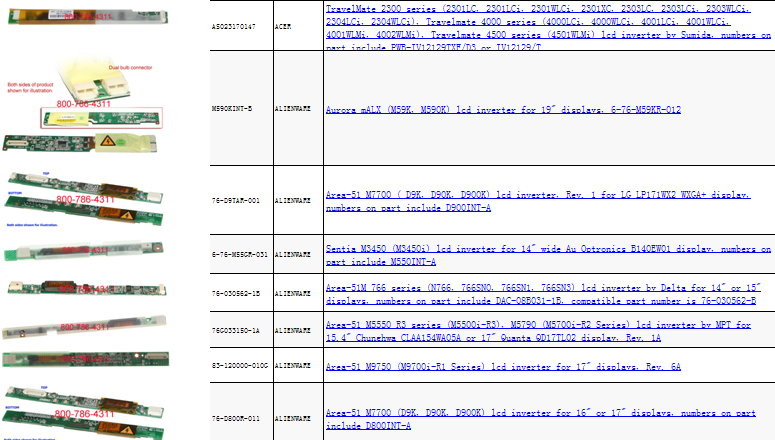
Task: Open the Area-51 M9750 lcd inverter link
Action: point(503,366)
